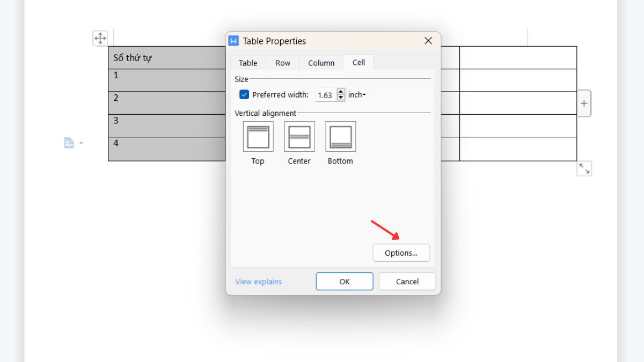Open the View explains link
644x362 pixels.
pyautogui.click(x=258, y=282)
